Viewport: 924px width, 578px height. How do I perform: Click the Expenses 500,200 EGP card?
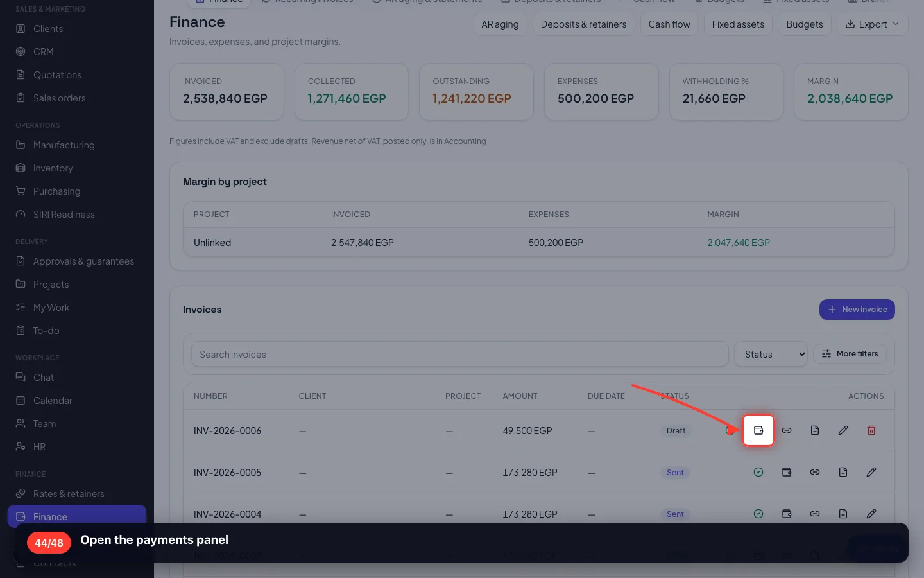[601, 92]
